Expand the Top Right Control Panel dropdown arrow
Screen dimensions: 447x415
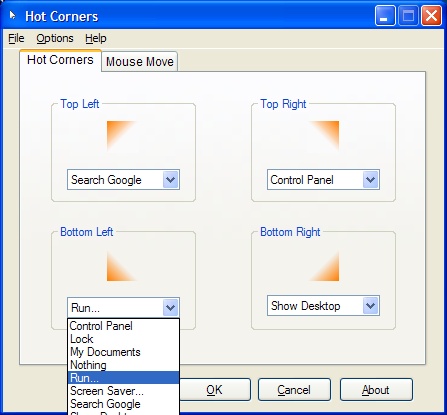click(370, 180)
